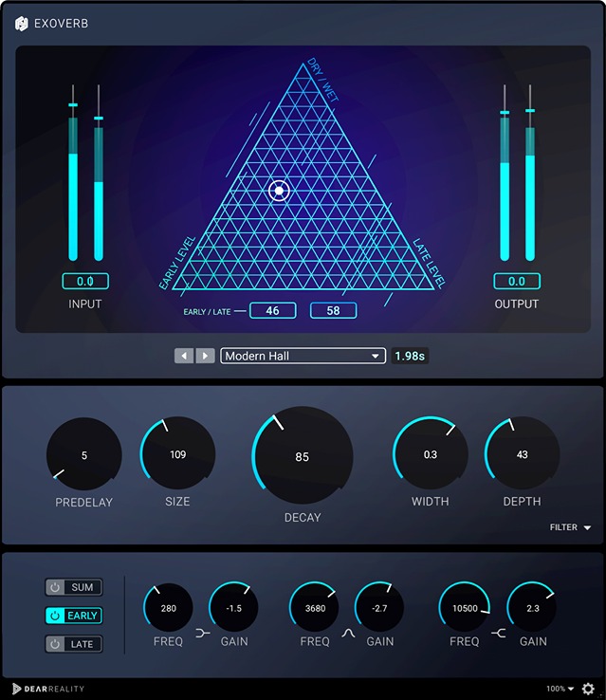Click the high GAIN knob showing 2.3
The image size is (606, 700).
(532, 607)
